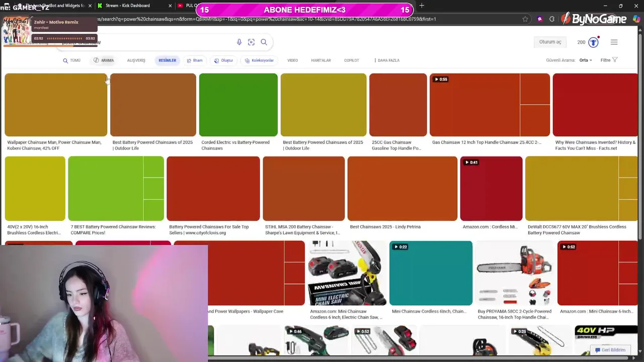644x362 pixels.
Task: Open the rewards trophy icon
Action: point(593,42)
